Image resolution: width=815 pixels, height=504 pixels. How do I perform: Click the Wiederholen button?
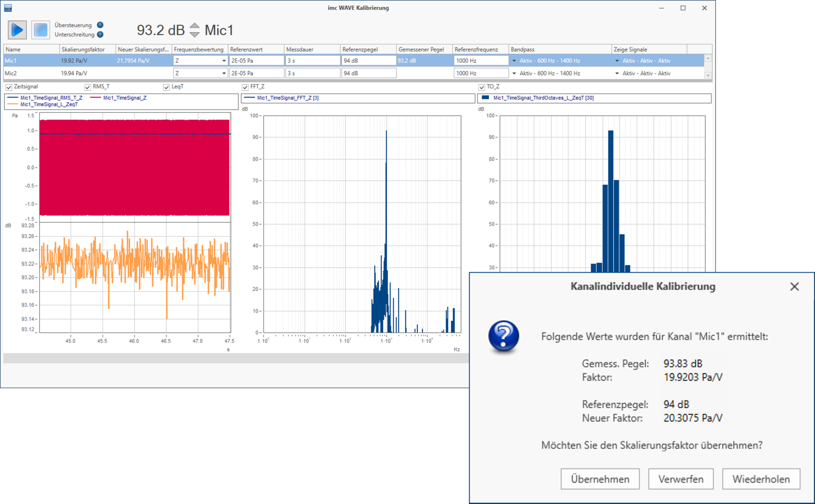click(x=761, y=479)
